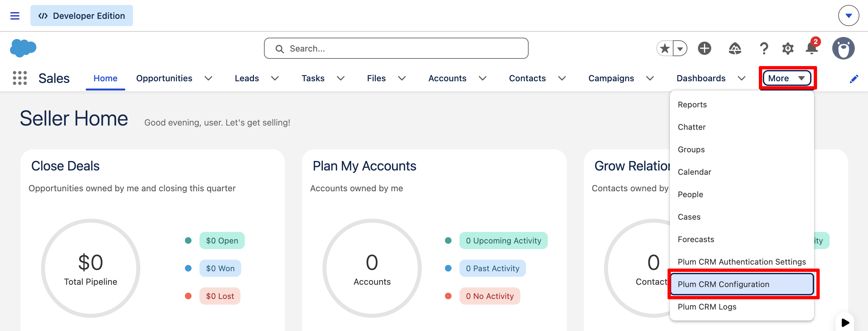Viewport: 868px width, 331px height.
Task: Click the round dropdown button at top right
Action: point(848,16)
